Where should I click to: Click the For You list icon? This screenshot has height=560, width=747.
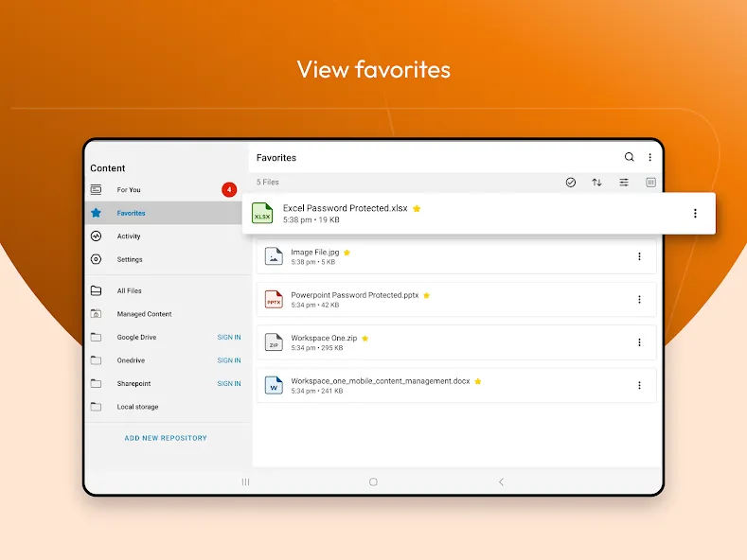tap(96, 189)
